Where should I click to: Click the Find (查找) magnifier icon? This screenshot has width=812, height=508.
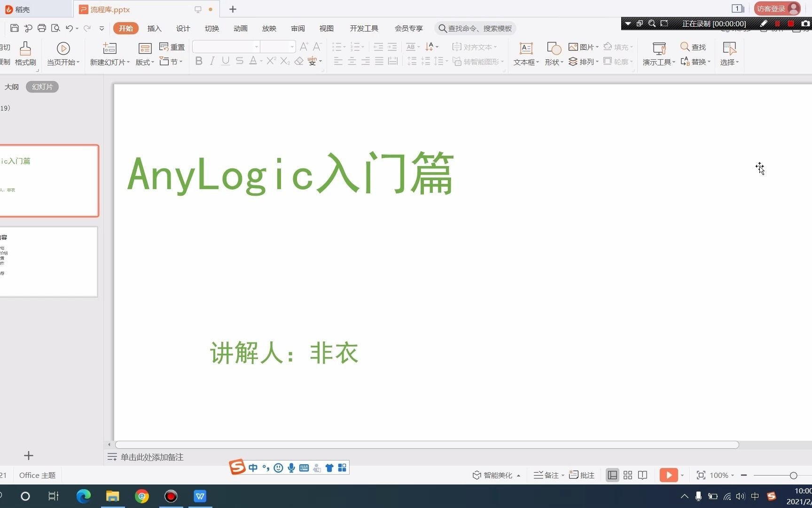685,47
